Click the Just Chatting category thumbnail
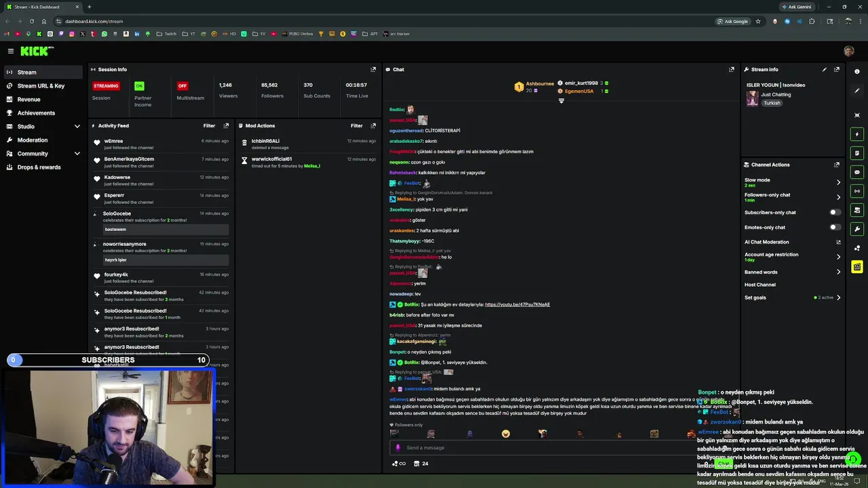 point(752,99)
